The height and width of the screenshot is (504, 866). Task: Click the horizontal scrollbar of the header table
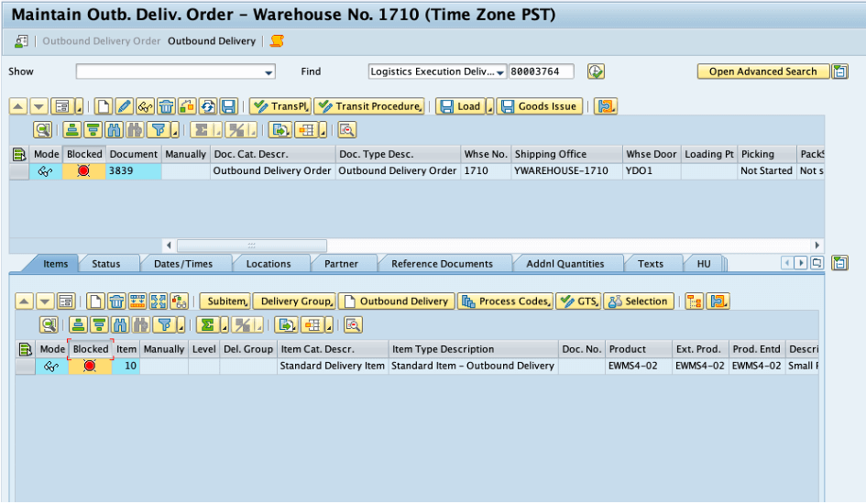pos(252,245)
